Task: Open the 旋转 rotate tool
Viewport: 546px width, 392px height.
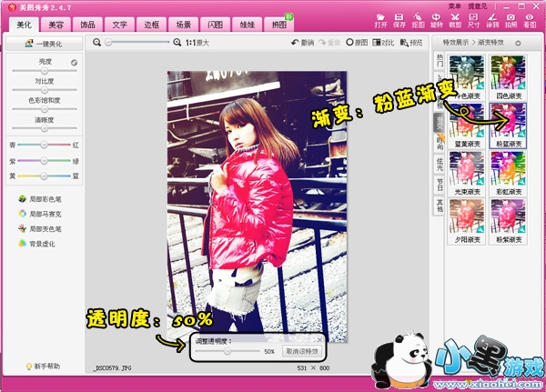Action: (x=436, y=21)
